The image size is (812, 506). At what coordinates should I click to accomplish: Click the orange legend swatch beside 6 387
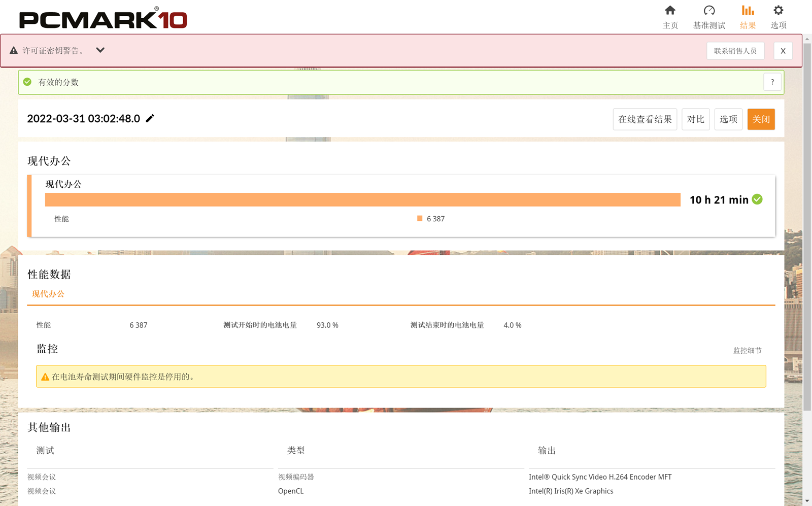click(420, 219)
